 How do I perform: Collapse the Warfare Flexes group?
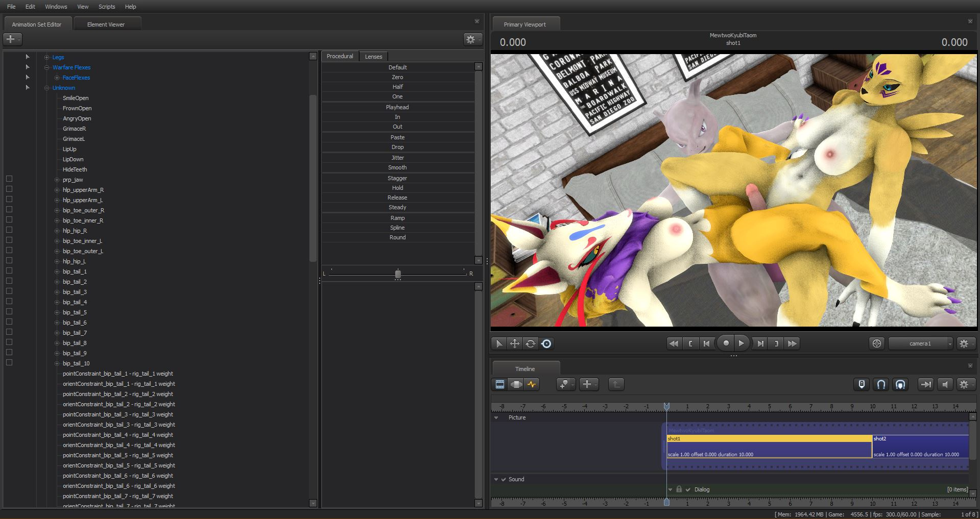(47, 67)
